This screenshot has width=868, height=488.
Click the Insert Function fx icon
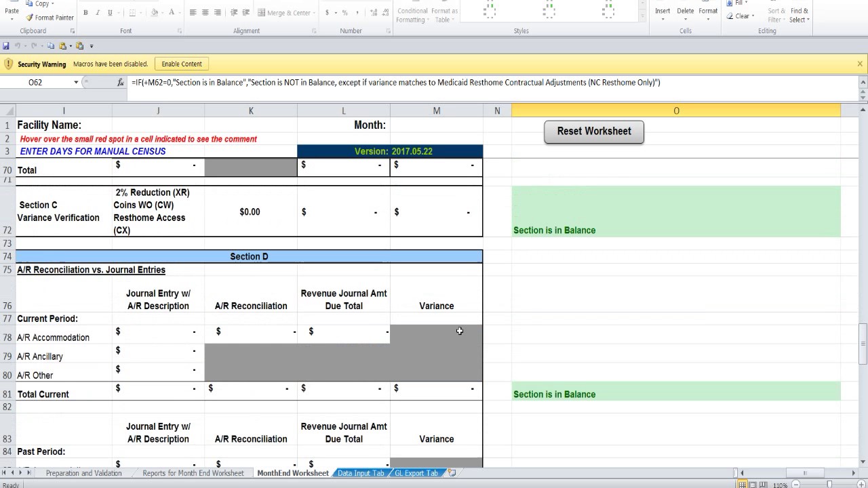pos(121,82)
